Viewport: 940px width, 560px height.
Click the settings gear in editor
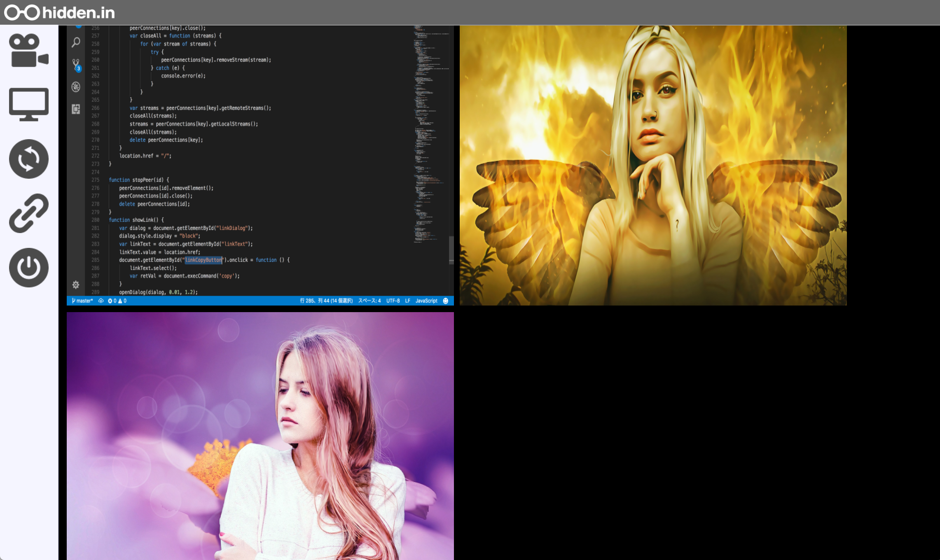point(76,285)
